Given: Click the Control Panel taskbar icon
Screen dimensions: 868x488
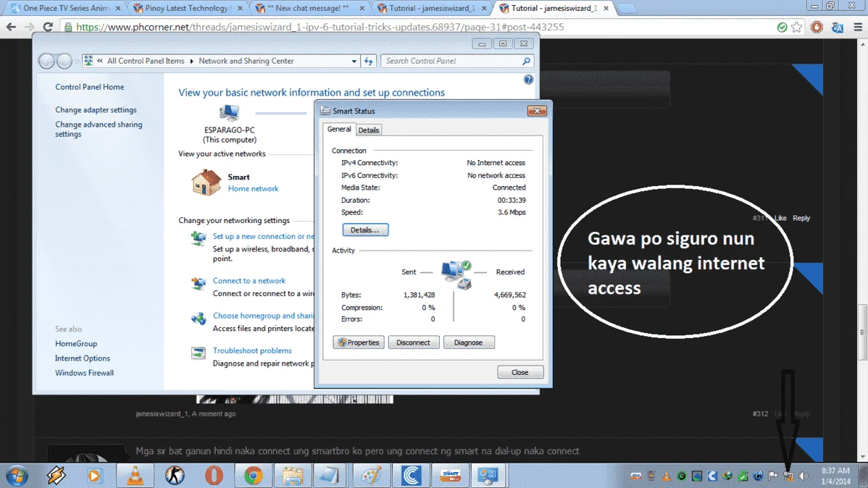Looking at the screenshot, I should click(x=488, y=475).
